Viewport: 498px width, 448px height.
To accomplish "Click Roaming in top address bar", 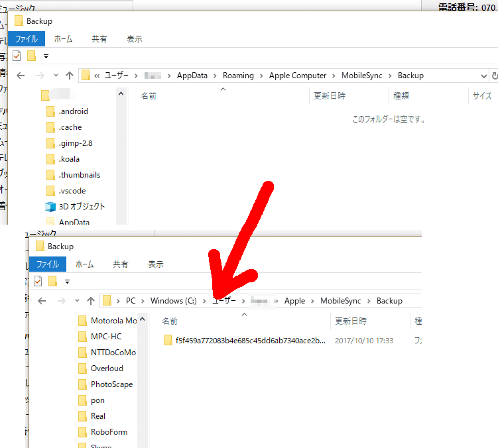I will pos(238,76).
